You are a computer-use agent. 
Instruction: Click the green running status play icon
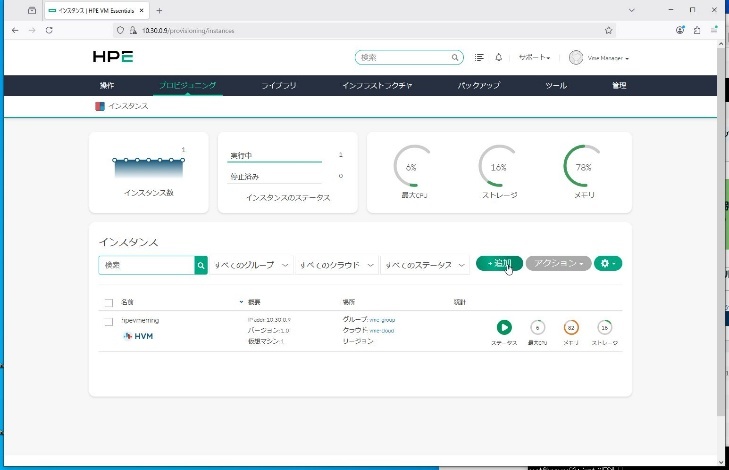[504, 327]
